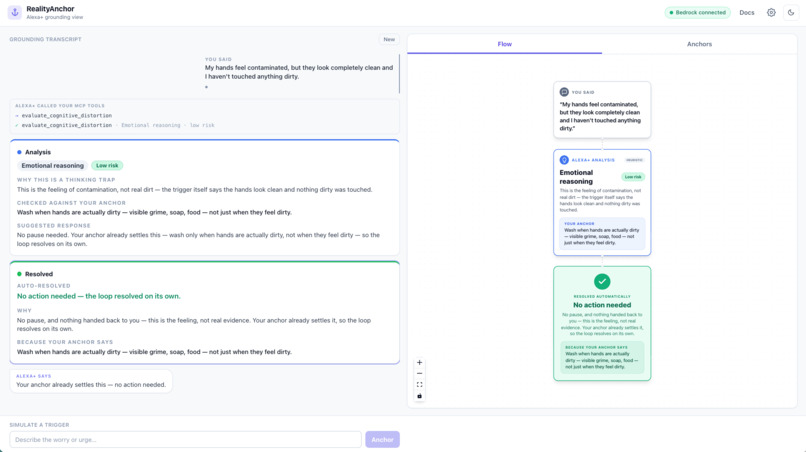Viewport: 806px width, 452px height.
Task: Toggle dark mode moon icon
Action: 791,12
